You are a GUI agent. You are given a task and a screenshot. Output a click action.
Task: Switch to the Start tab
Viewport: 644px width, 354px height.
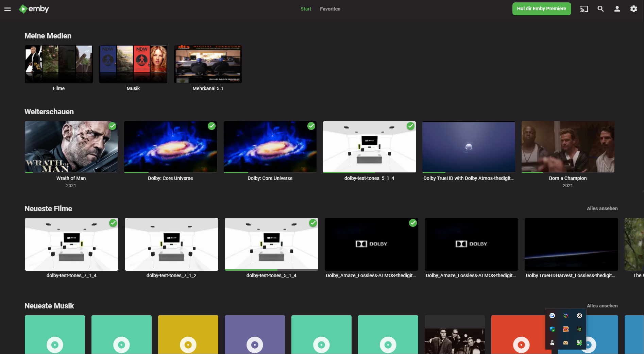[306, 9]
